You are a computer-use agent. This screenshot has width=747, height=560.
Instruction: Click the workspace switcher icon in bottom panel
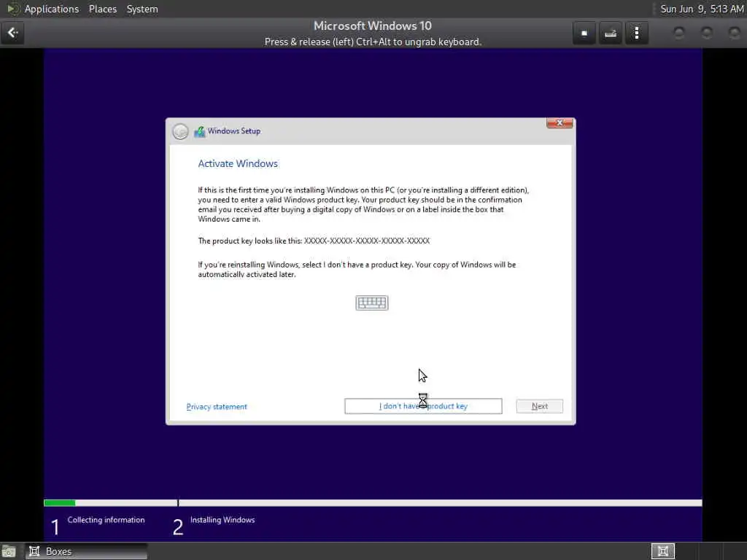click(662, 551)
